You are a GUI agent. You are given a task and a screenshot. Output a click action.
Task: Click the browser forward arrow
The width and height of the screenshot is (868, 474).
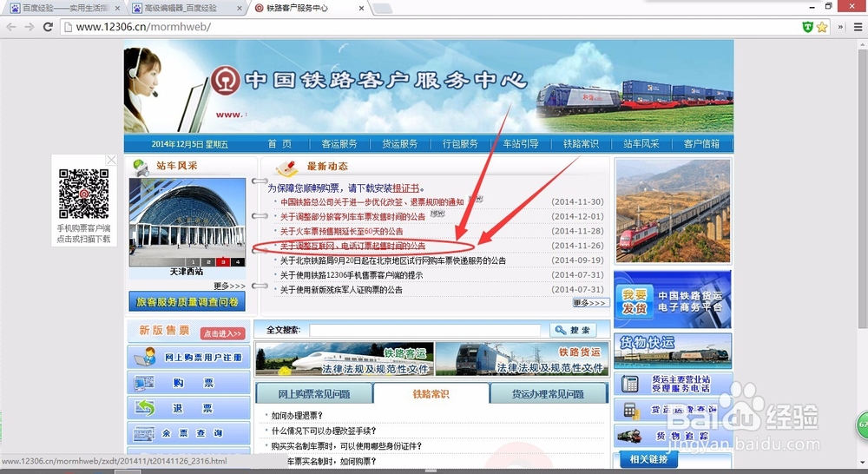[x=30, y=27]
